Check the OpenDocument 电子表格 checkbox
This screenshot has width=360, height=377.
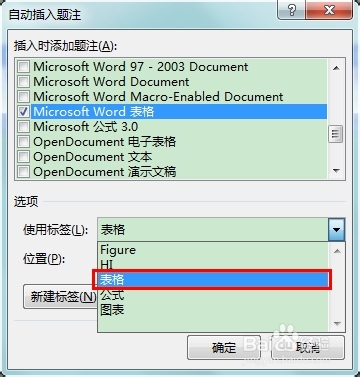coord(23,142)
